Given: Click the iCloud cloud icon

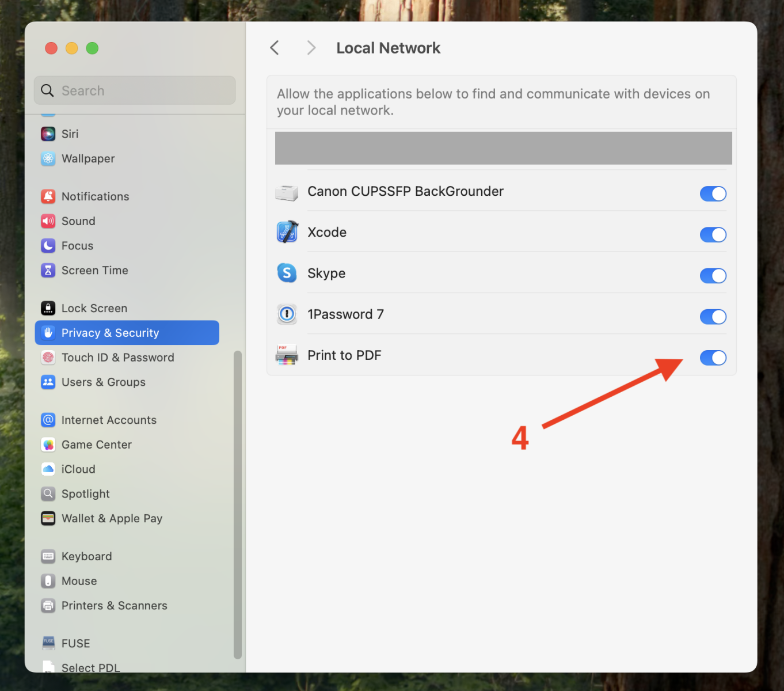Looking at the screenshot, I should coord(48,469).
